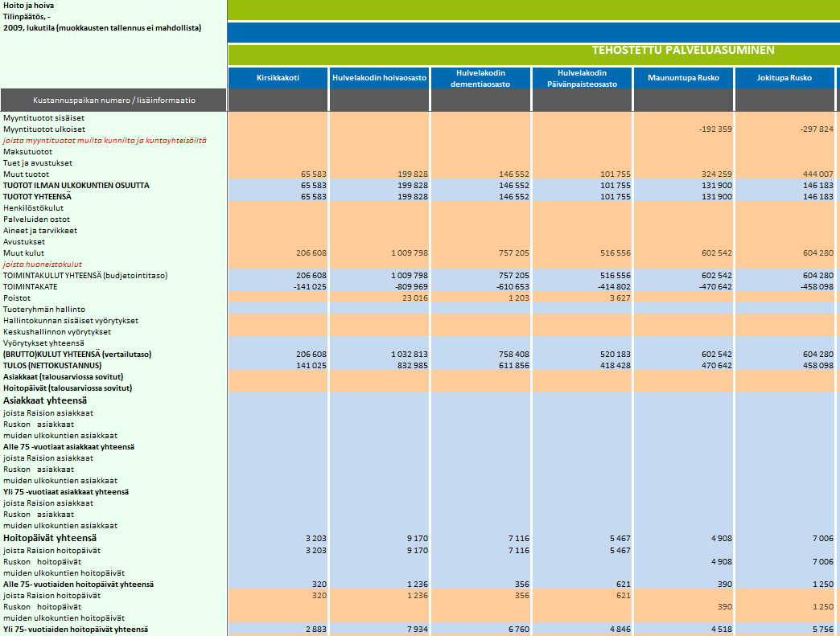Click the TEHOSTETTU PALVELUASUMINEN banner title
This screenshot has width=840, height=636.
coord(683,51)
